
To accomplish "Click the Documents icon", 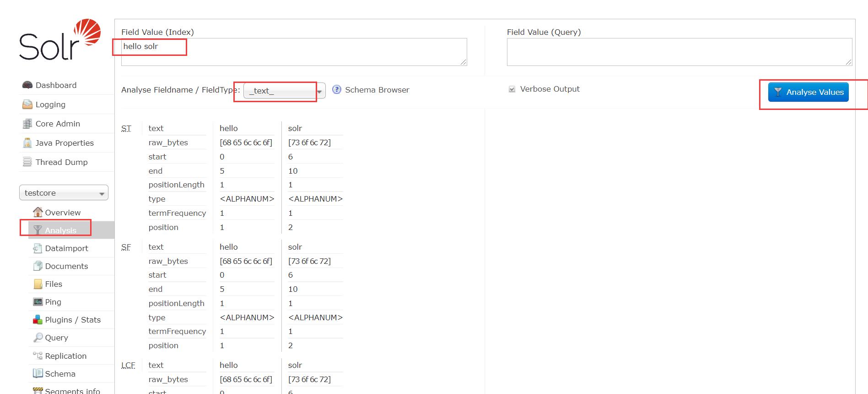I will tap(38, 266).
